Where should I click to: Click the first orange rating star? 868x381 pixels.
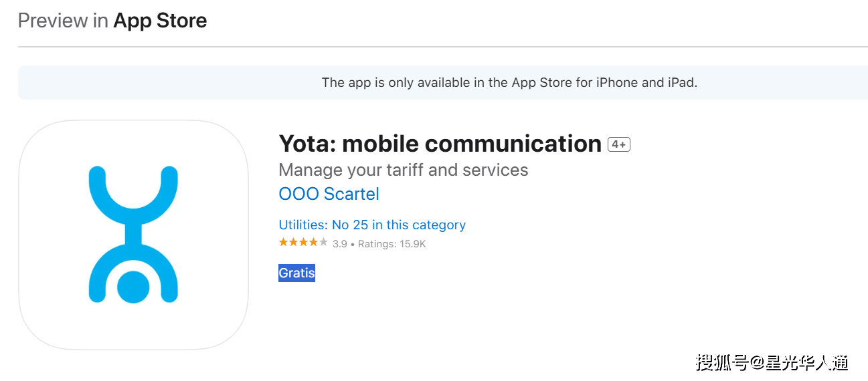point(284,243)
